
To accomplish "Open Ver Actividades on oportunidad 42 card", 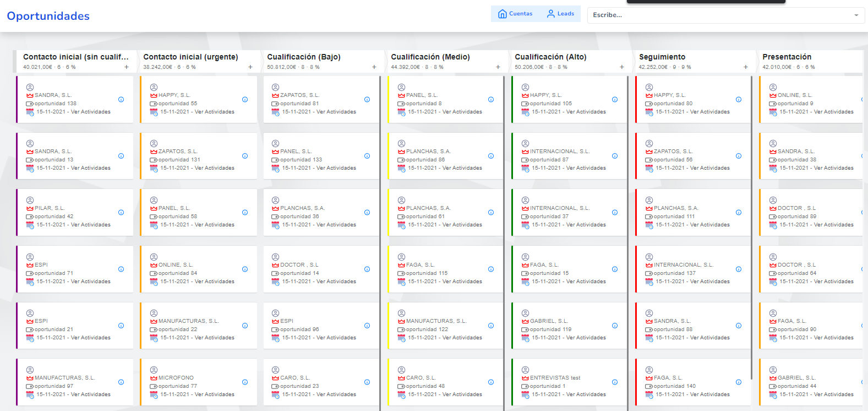I will 91,225.
